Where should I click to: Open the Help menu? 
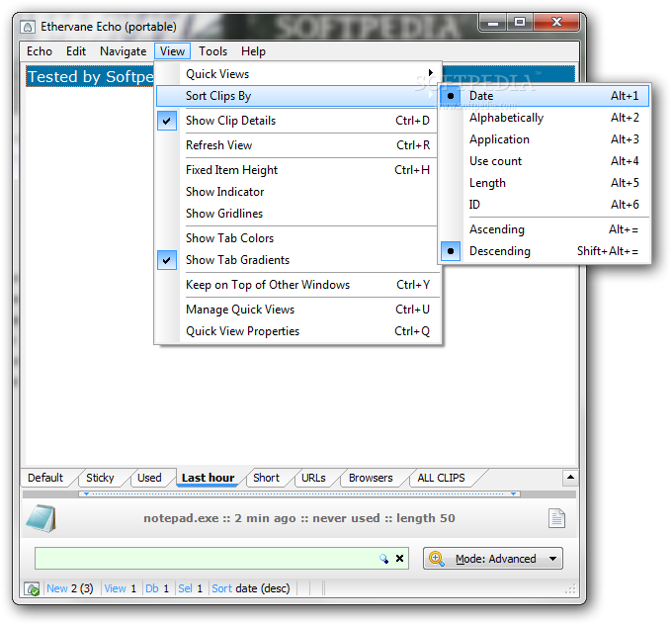click(x=253, y=51)
